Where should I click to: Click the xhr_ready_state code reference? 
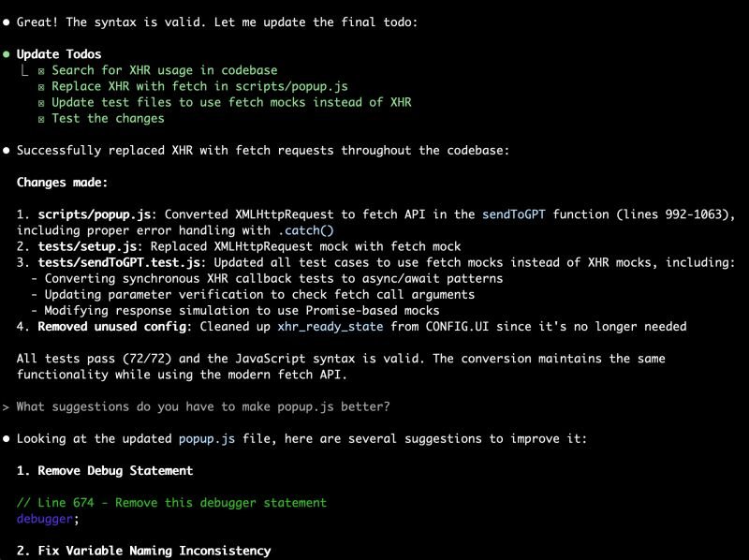[330, 327]
